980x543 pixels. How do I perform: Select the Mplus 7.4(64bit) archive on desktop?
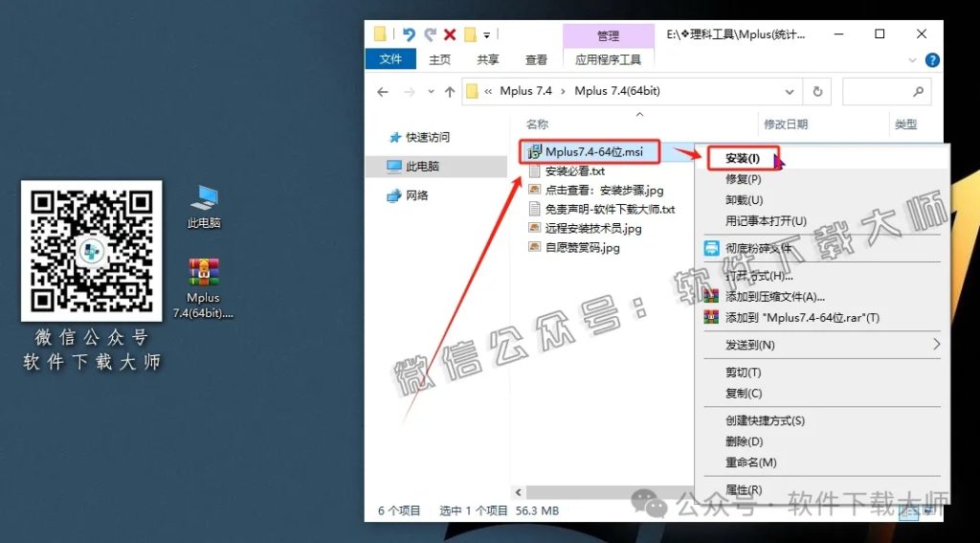point(204,288)
